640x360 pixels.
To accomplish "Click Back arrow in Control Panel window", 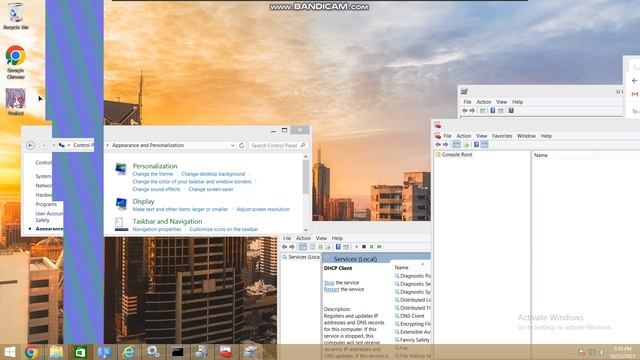I will click(30, 145).
